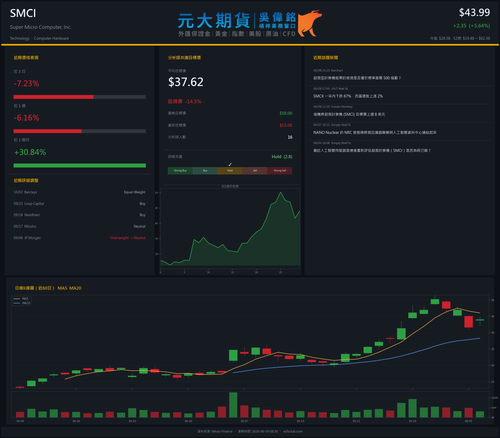Click the +30.84% one-month performance value
The image size is (500, 438).
(x=30, y=152)
